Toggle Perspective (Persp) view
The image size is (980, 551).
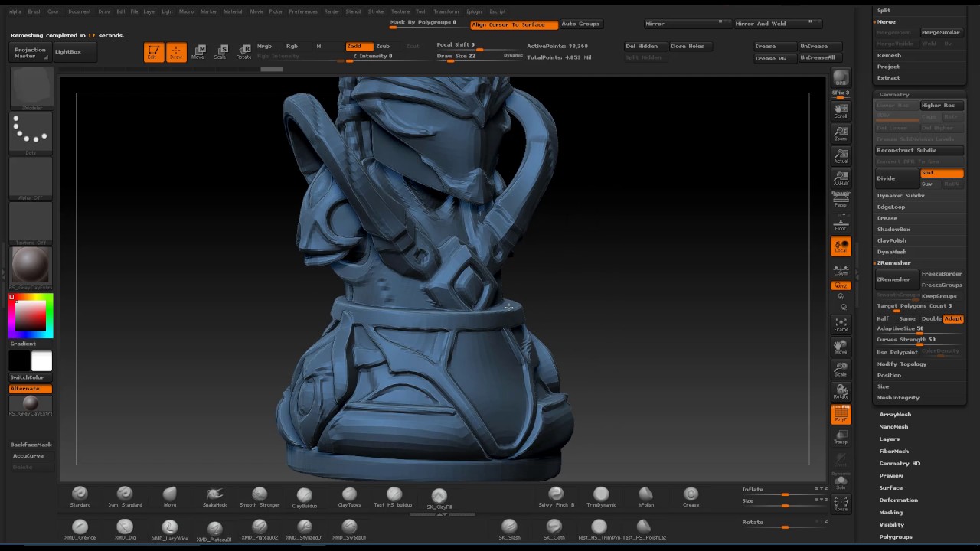pyautogui.click(x=841, y=201)
